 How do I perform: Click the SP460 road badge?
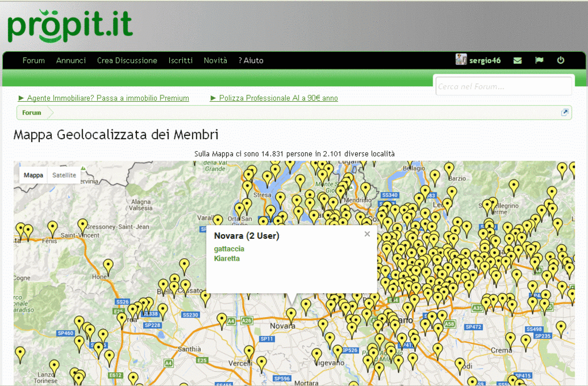tap(66, 333)
